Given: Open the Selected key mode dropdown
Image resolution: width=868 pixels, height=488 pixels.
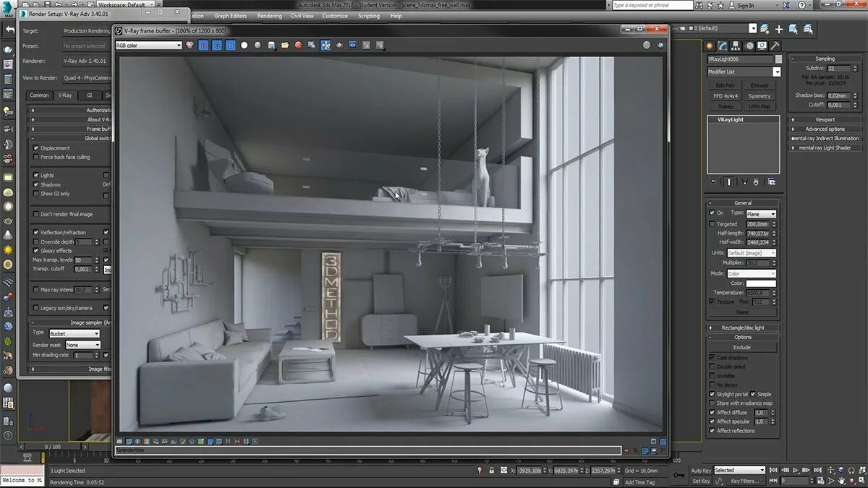Looking at the screenshot, I should pyautogui.click(x=739, y=470).
